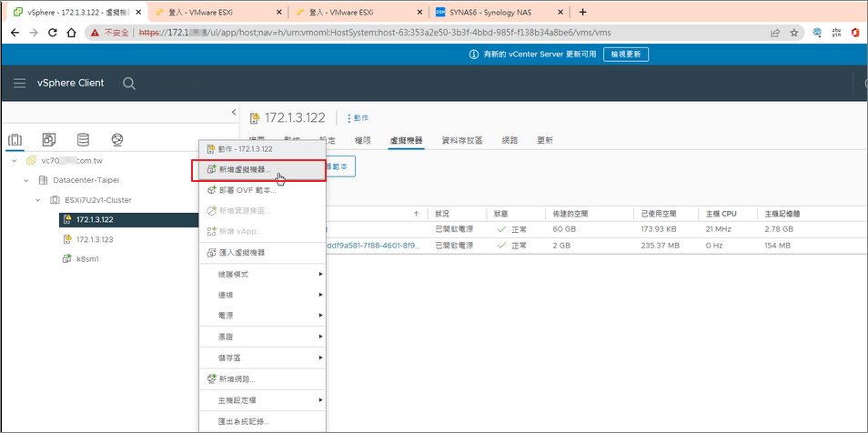The width and height of the screenshot is (868, 433).
Task: Sort by the 主機記憶體 column header
Action: (x=782, y=213)
